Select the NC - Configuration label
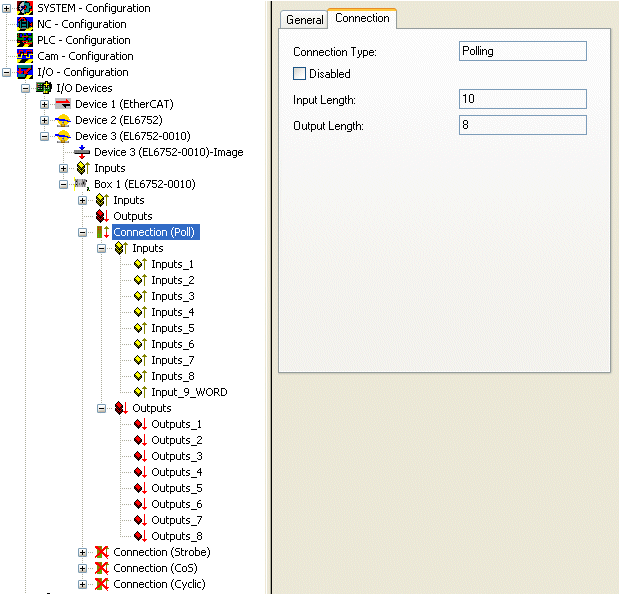The image size is (621, 594). (82, 24)
